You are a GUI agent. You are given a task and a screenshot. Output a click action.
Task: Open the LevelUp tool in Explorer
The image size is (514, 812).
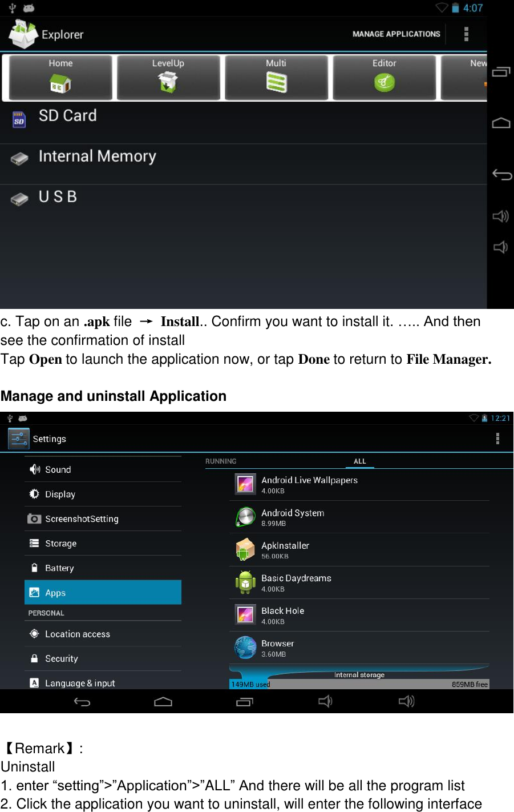pos(168,77)
